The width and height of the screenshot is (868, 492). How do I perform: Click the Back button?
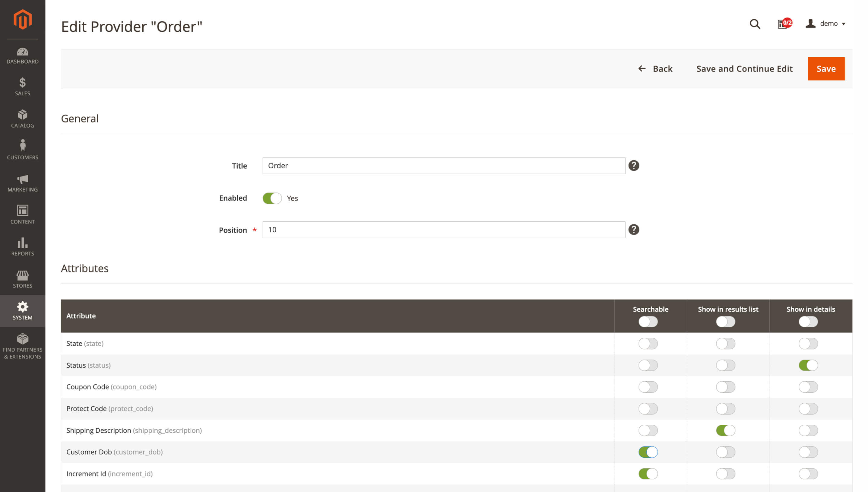coord(655,68)
